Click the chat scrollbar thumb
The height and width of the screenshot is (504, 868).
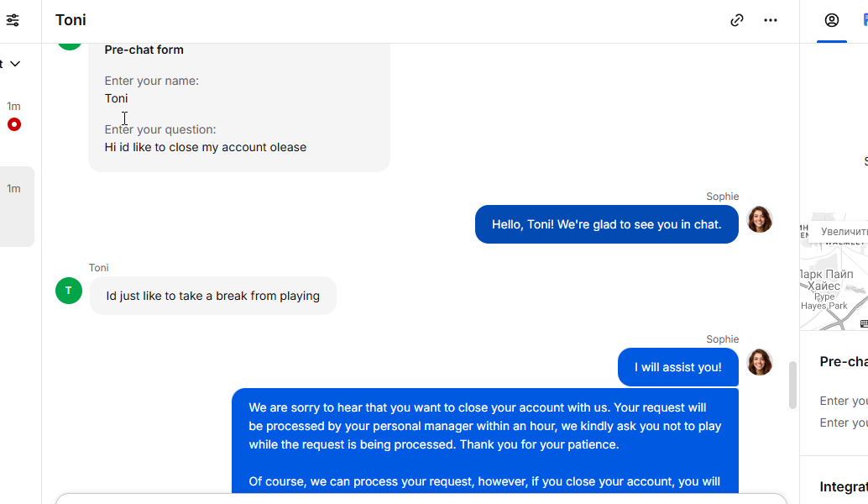(x=792, y=385)
